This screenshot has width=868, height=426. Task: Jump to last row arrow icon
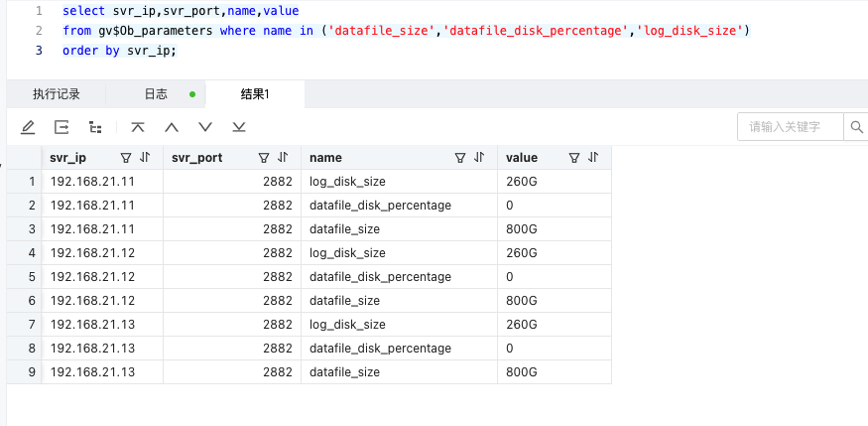coord(239,127)
